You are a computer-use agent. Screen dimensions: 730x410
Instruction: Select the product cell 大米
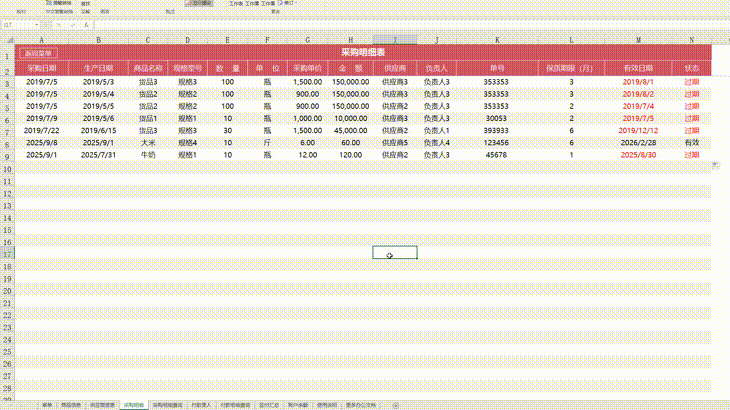click(x=148, y=143)
